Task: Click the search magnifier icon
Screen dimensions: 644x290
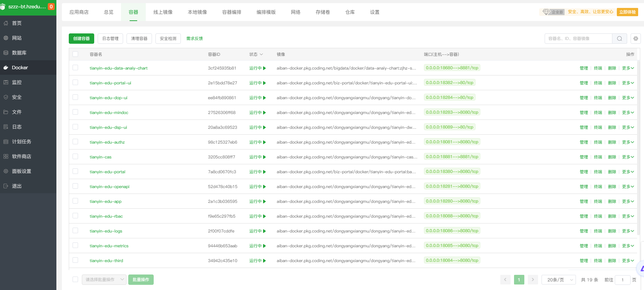Action: coord(619,39)
